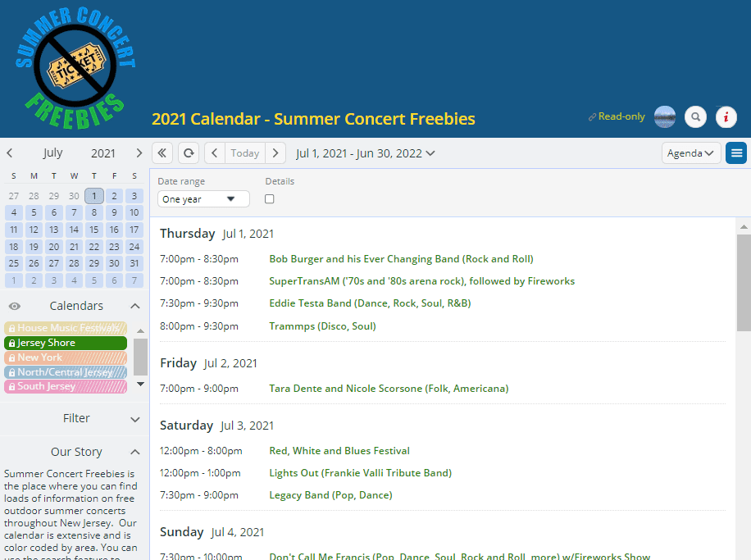Expand the Filter section
This screenshot has height=560, width=751.
tap(136, 418)
